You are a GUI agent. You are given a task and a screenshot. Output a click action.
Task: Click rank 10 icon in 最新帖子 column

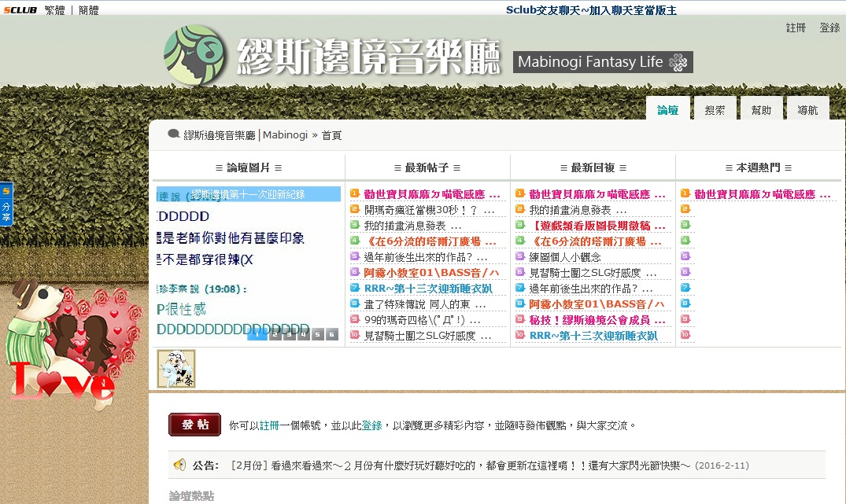coord(354,334)
